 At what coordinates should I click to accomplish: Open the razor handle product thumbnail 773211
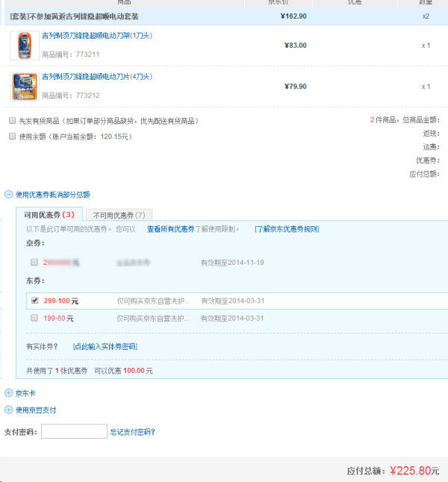pyautogui.click(x=25, y=46)
